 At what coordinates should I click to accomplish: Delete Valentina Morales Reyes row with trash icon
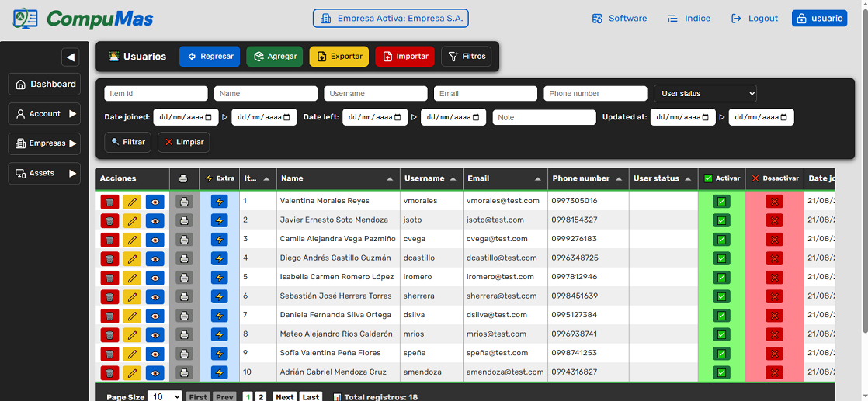point(109,201)
